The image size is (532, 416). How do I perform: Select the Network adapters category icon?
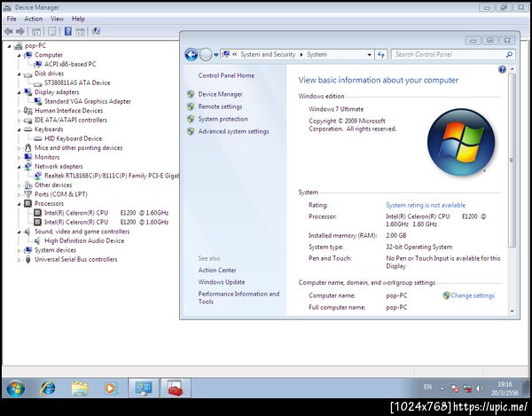(x=27, y=167)
